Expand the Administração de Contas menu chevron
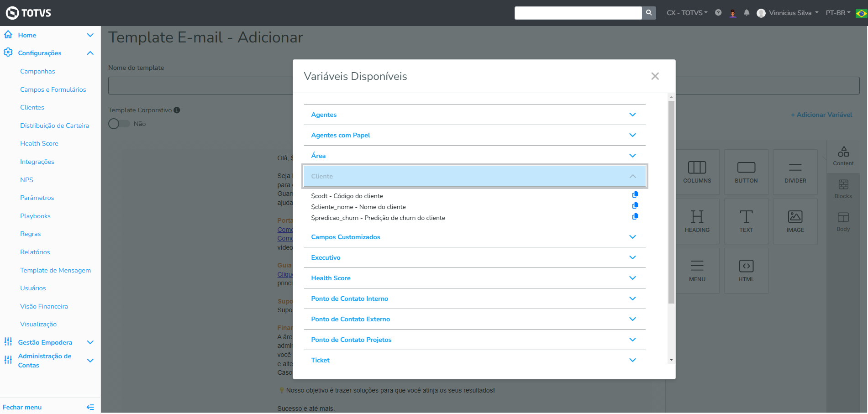This screenshot has height=414, width=868. tap(90, 361)
